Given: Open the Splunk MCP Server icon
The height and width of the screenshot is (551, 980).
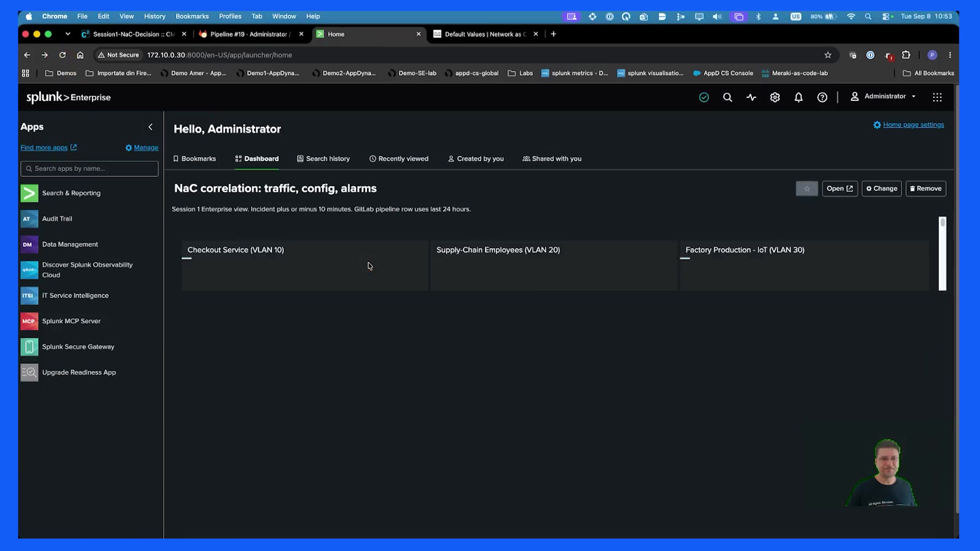Looking at the screenshot, I should tap(29, 321).
